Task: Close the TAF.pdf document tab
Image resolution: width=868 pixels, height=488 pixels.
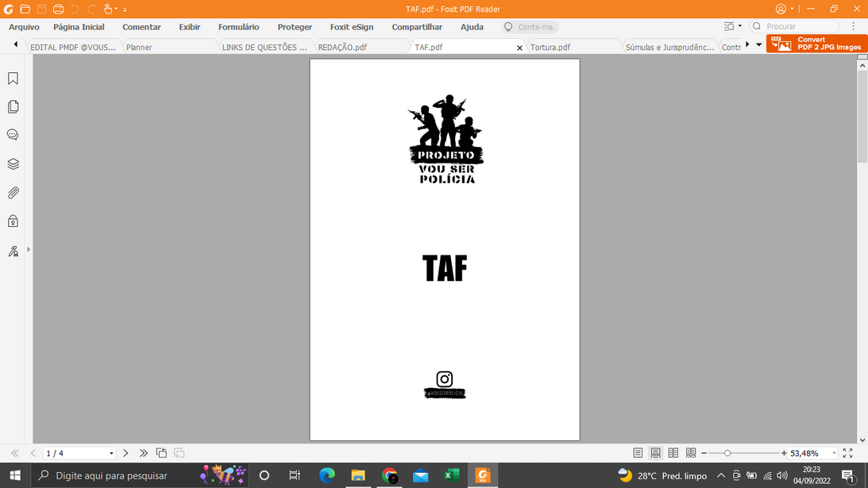Action: point(519,48)
